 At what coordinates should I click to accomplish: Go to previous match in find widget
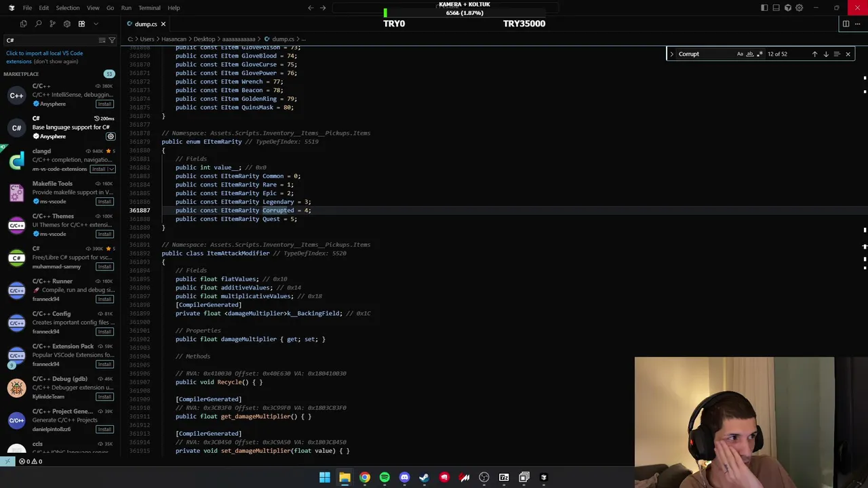814,54
